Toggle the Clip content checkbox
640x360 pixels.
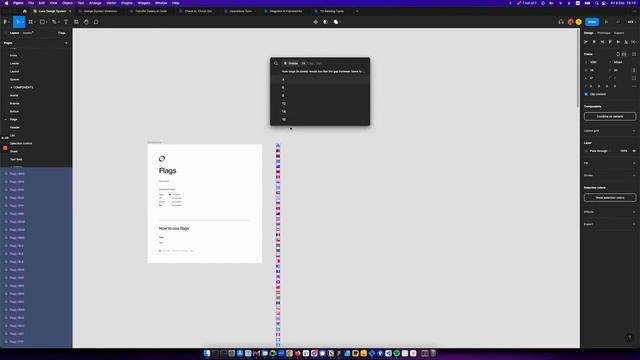tap(587, 94)
